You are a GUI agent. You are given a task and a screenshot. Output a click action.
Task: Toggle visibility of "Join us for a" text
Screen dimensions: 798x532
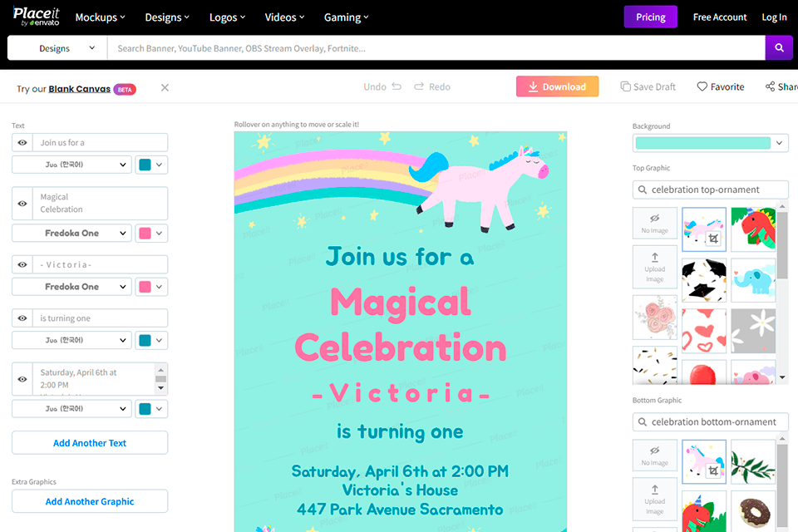point(22,143)
